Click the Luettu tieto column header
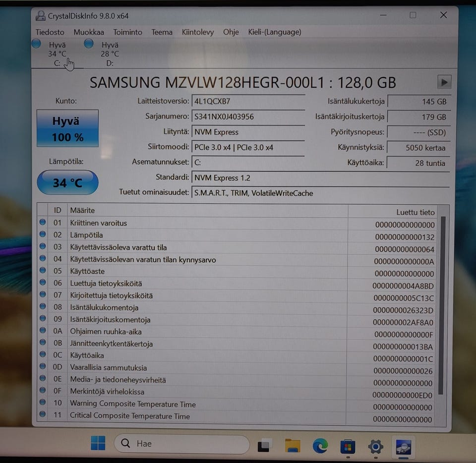Viewport: 476px width, 463px height. click(x=393, y=212)
